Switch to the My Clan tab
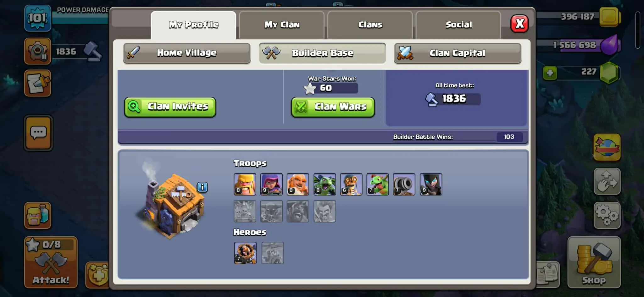Screen dimensions: 644x297 tap(282, 25)
